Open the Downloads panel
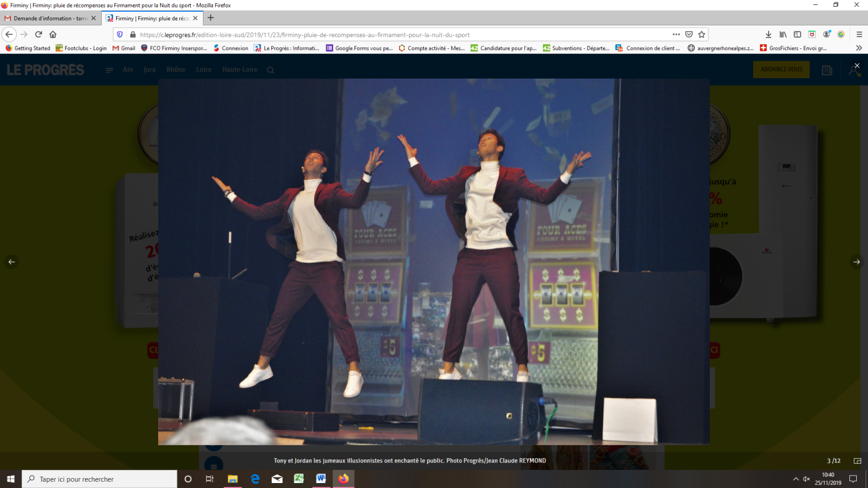 point(768,35)
